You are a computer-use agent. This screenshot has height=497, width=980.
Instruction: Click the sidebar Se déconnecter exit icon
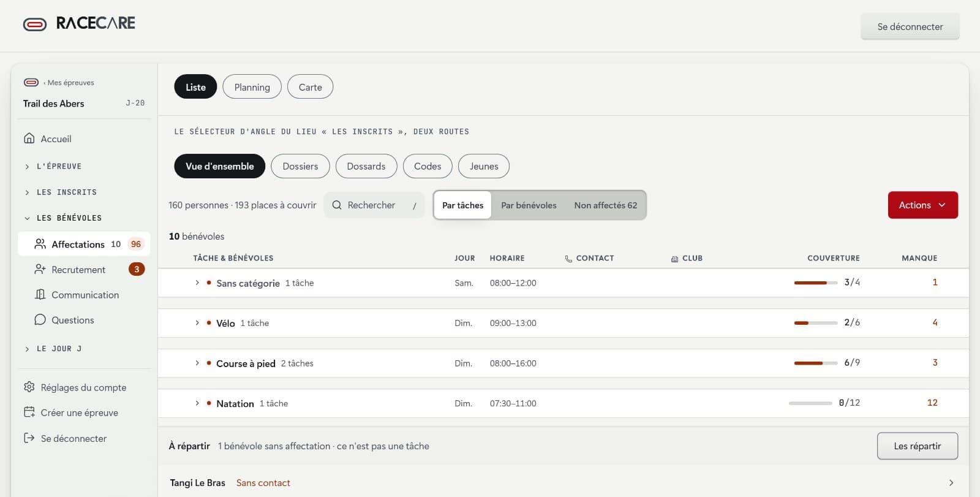point(29,438)
